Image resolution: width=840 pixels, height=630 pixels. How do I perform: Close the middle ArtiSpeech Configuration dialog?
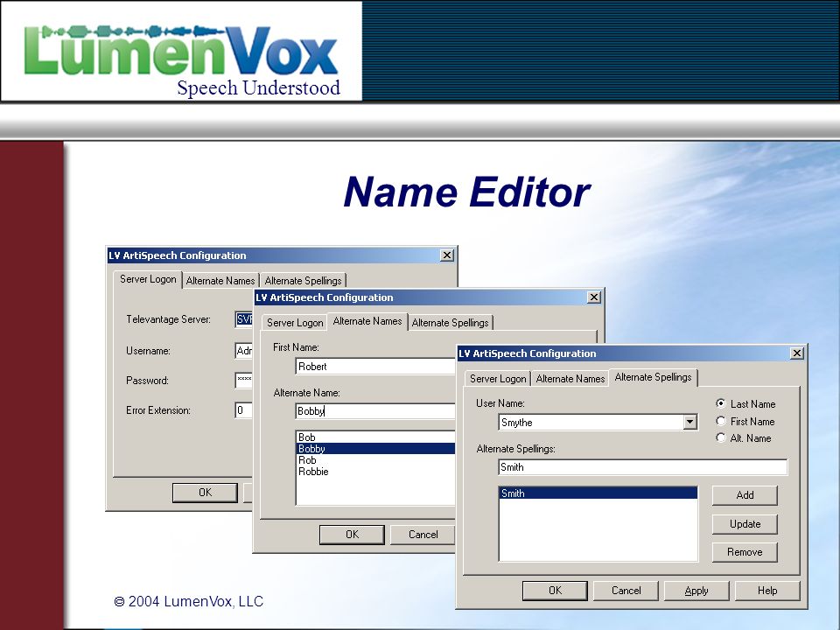point(593,297)
